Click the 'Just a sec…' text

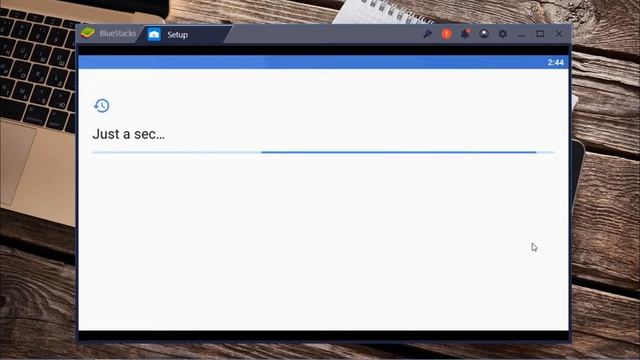[129, 134]
